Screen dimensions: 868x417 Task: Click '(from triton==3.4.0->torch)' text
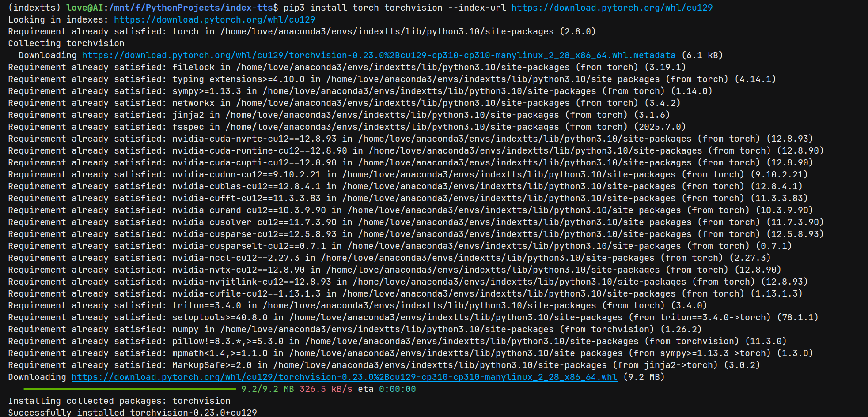[x=700, y=317]
